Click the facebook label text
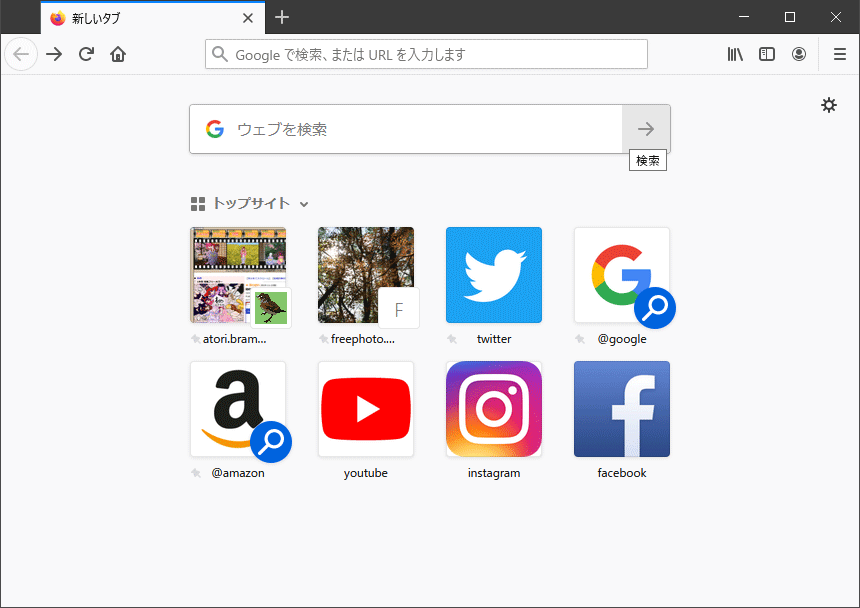860x608 pixels. coord(622,473)
